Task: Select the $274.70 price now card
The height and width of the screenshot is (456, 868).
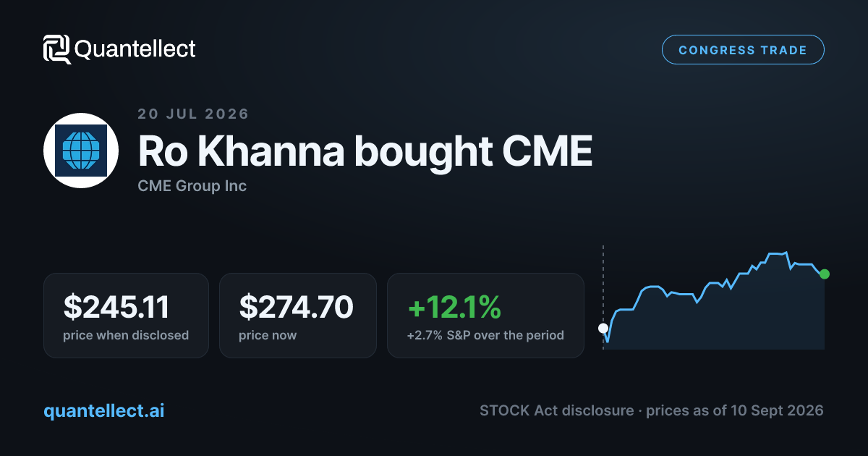Action: pos(298,316)
